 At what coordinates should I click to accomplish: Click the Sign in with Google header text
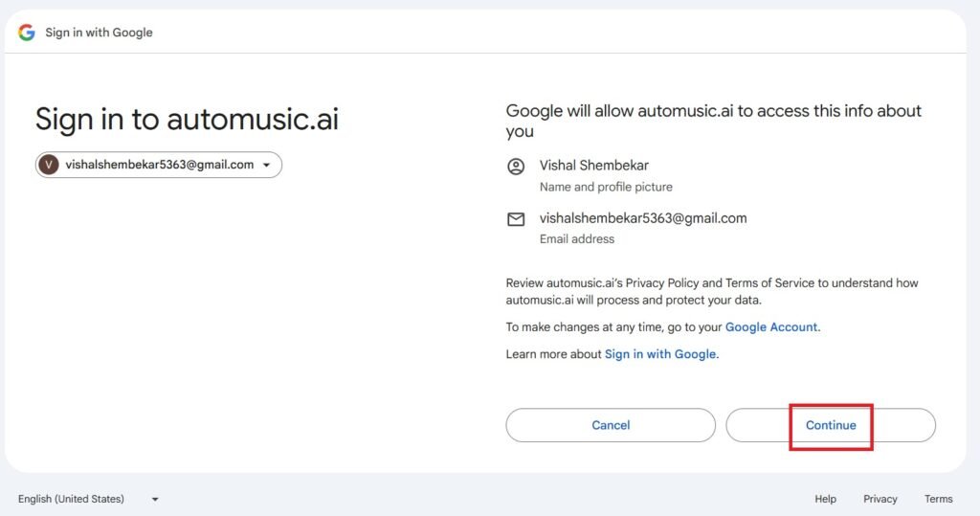99,33
